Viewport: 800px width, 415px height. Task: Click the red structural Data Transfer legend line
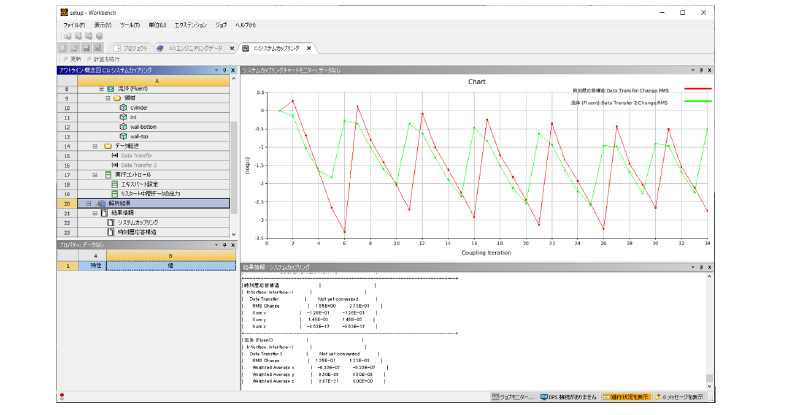[696, 90]
